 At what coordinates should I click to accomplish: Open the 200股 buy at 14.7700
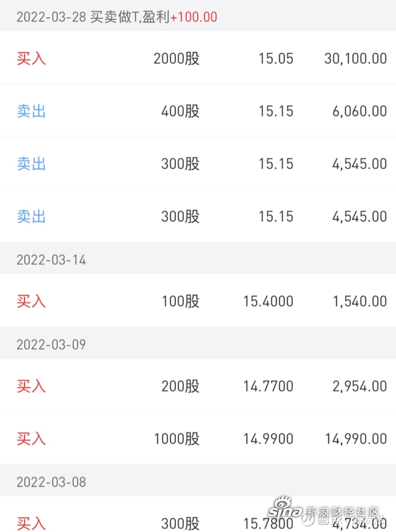pyautogui.click(x=198, y=385)
